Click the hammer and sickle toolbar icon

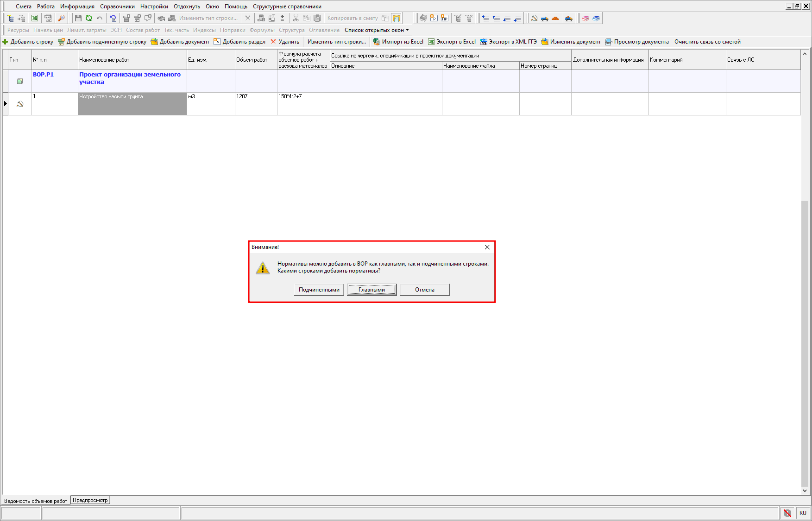tap(534, 18)
